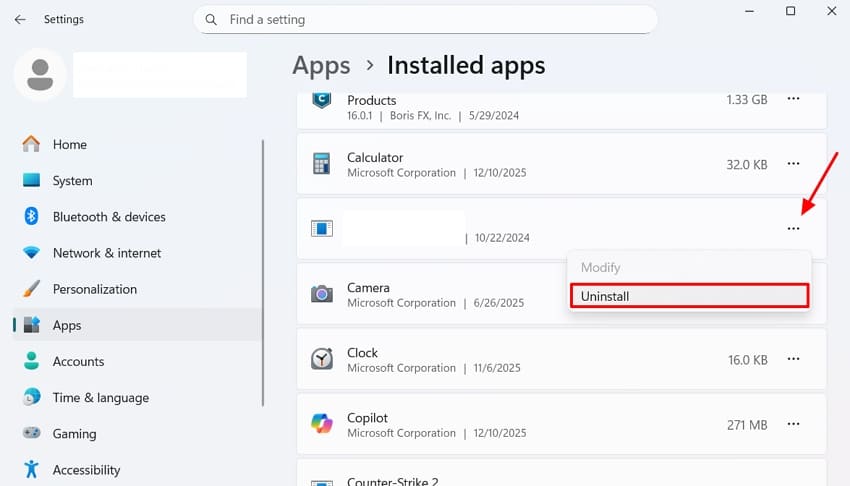Click the Calculator app icon
The height and width of the screenshot is (486, 850).
click(321, 164)
